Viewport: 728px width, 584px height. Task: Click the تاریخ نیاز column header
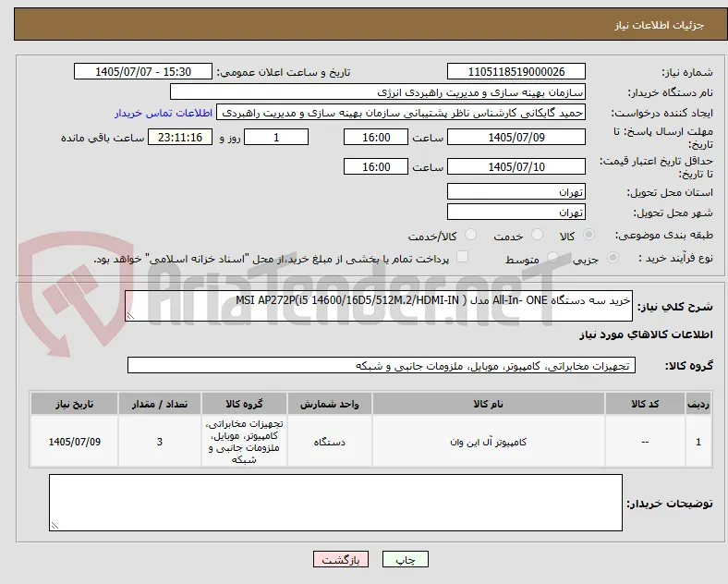tap(74, 404)
